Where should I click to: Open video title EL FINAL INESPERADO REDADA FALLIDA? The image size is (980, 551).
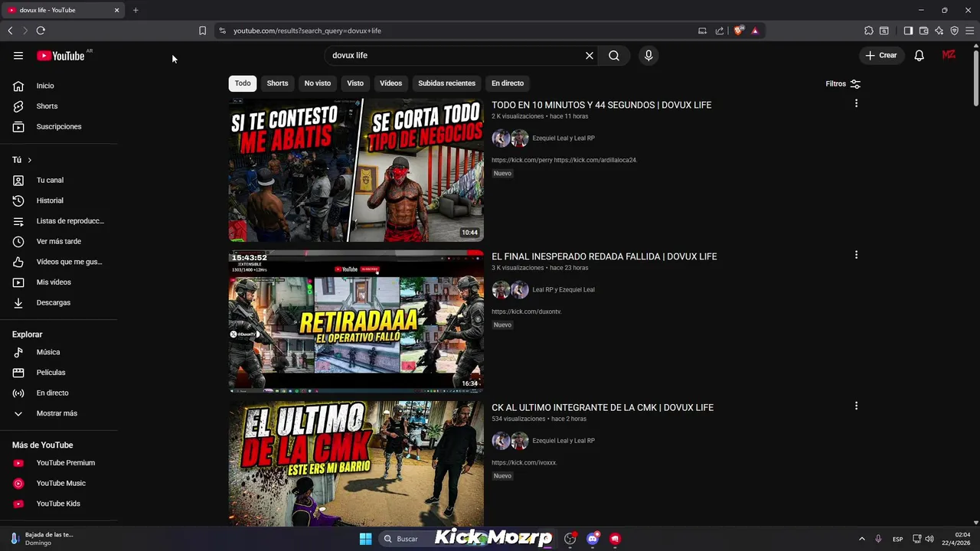point(604,256)
